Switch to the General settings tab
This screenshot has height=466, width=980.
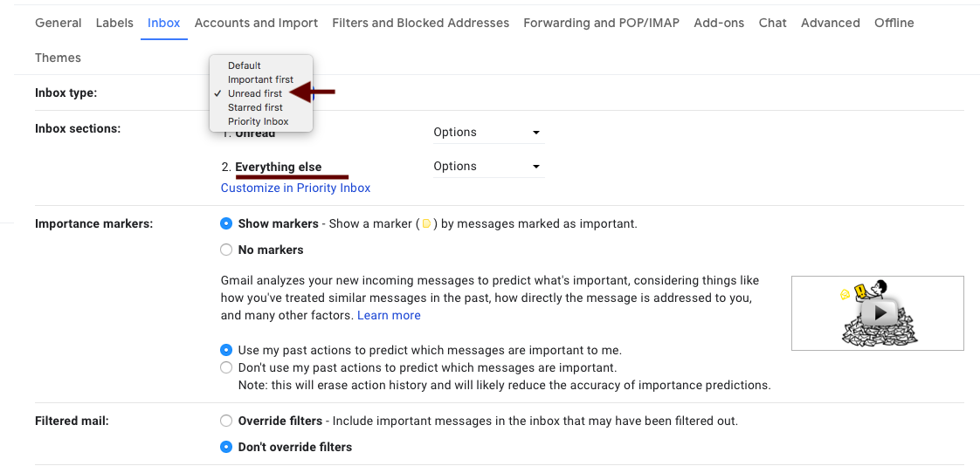(x=59, y=23)
